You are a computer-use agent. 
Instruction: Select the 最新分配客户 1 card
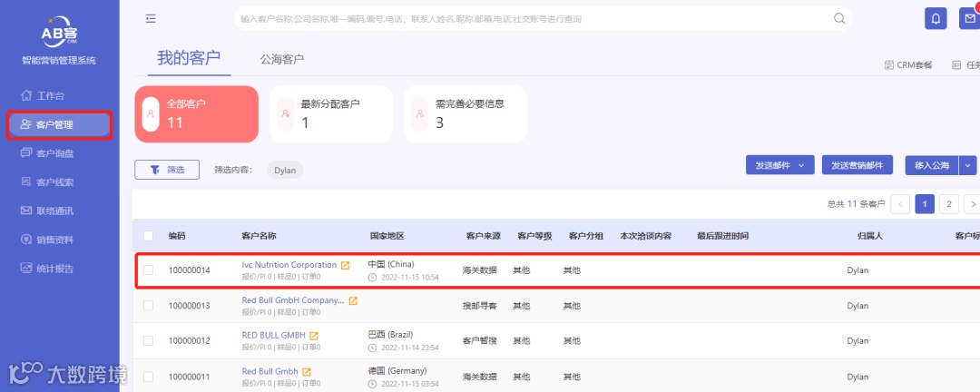[x=330, y=113]
